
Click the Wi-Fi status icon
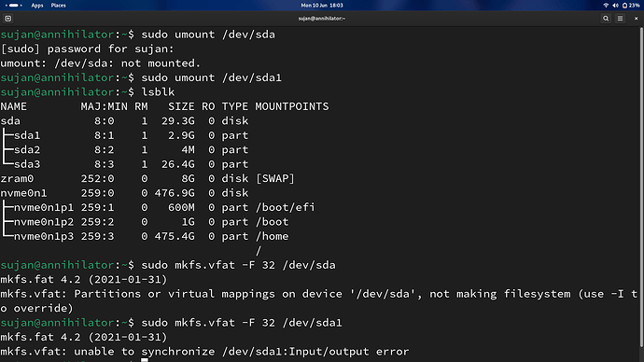(606, 6)
